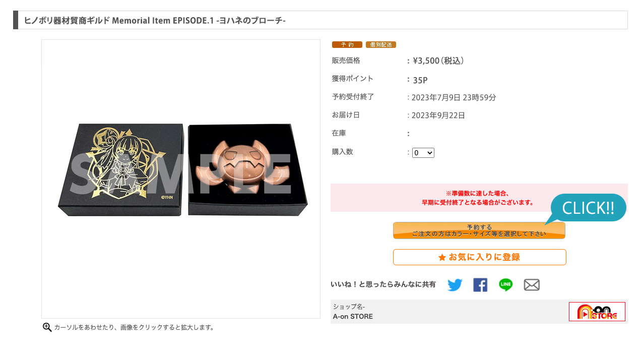
Task: Click the black gift box in the image
Action: (x=121, y=170)
